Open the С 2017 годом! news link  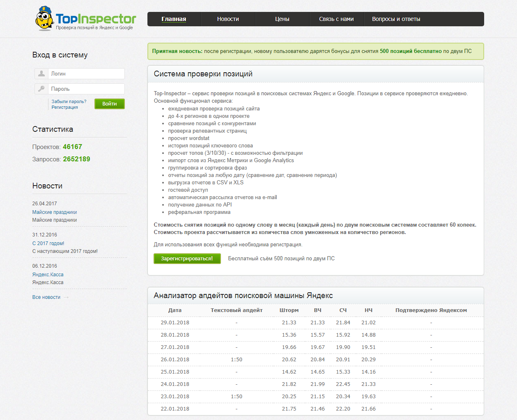[x=48, y=243]
